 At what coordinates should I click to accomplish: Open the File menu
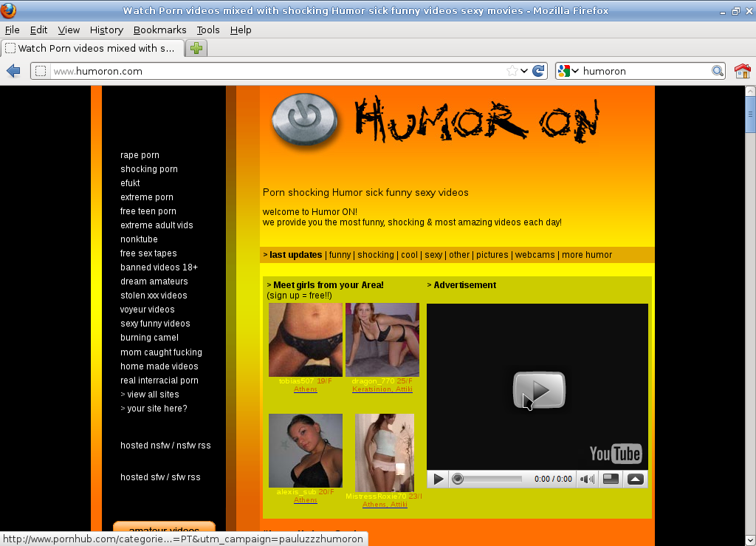[12, 30]
